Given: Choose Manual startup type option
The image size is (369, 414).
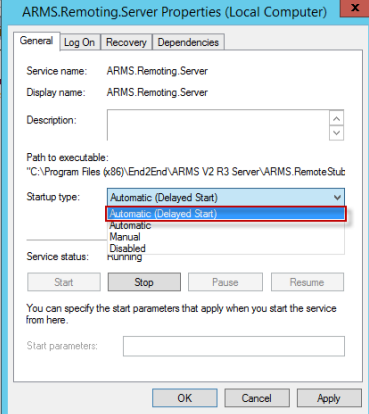Looking at the screenshot, I should 226,237.
